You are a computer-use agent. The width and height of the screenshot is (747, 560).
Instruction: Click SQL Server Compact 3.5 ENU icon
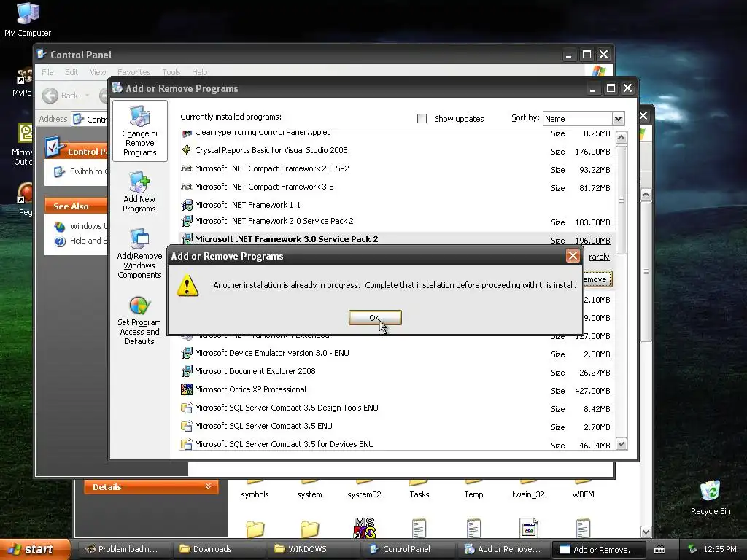(187, 426)
